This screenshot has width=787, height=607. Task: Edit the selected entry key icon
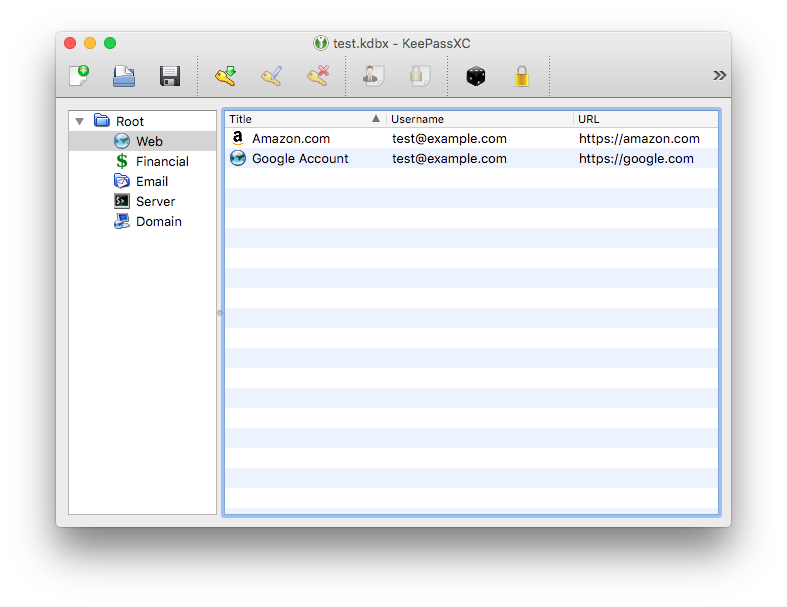(272, 76)
